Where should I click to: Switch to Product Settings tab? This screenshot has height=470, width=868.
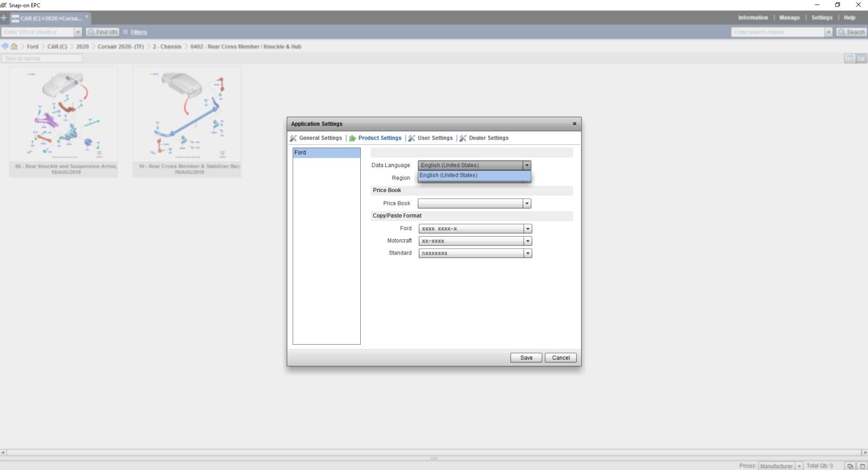tap(380, 138)
